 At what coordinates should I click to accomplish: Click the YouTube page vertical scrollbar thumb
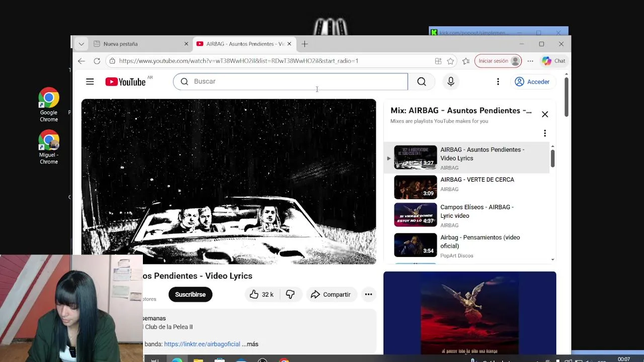point(566,97)
